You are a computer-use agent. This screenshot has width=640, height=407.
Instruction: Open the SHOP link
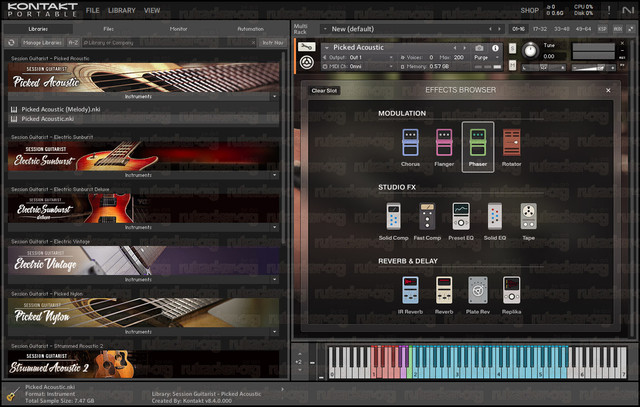coord(530,11)
